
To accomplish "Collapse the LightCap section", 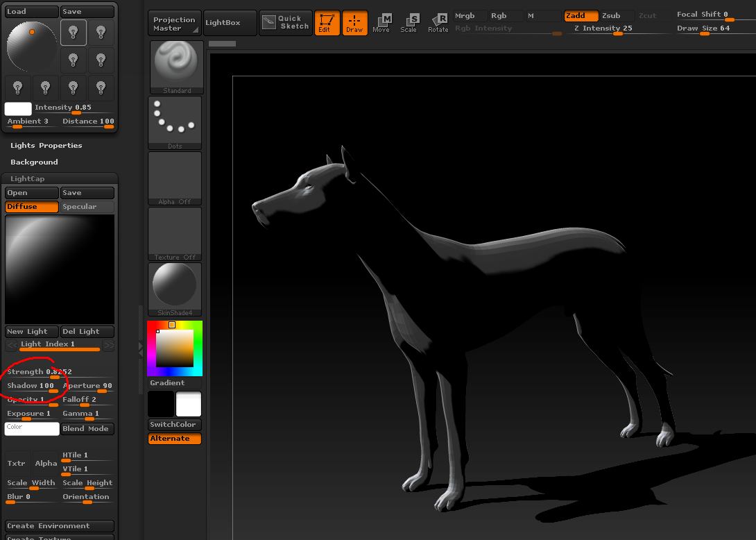I will 28,178.
